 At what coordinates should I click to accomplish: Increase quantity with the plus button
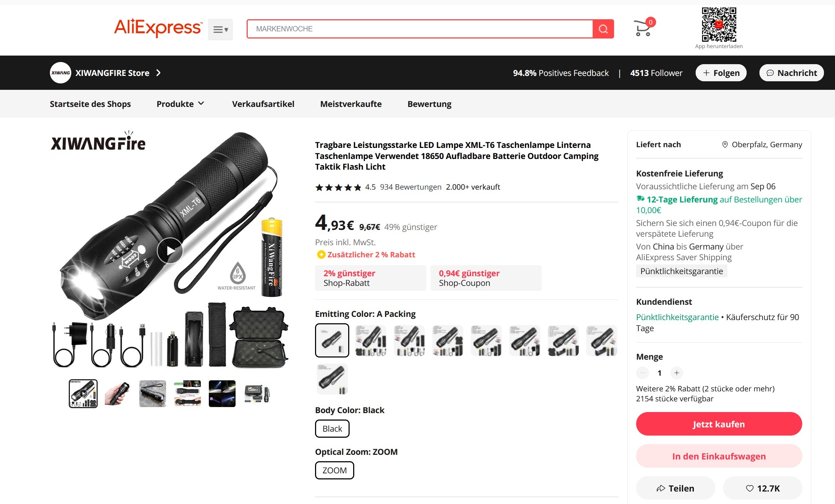pyautogui.click(x=676, y=373)
